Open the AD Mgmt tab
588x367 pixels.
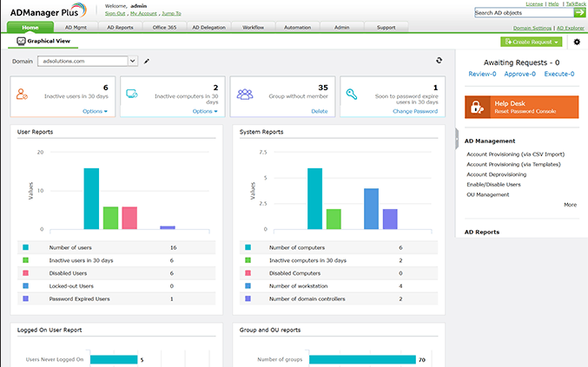[76, 28]
